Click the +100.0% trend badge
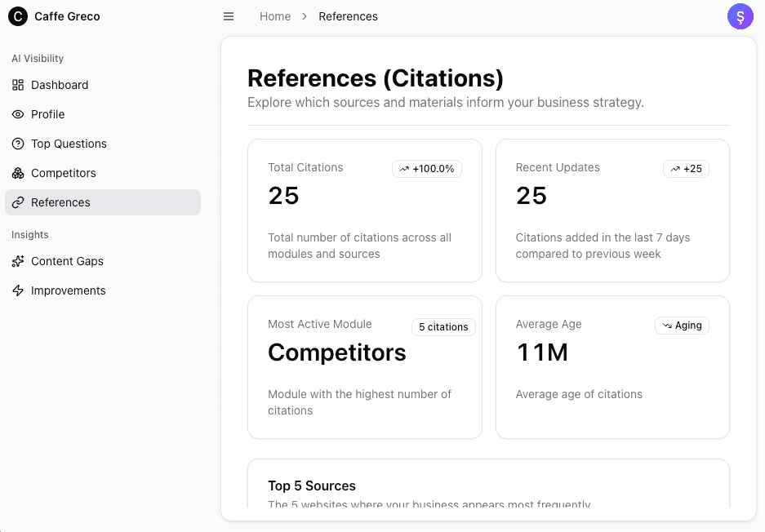The width and height of the screenshot is (765, 532). [427, 169]
